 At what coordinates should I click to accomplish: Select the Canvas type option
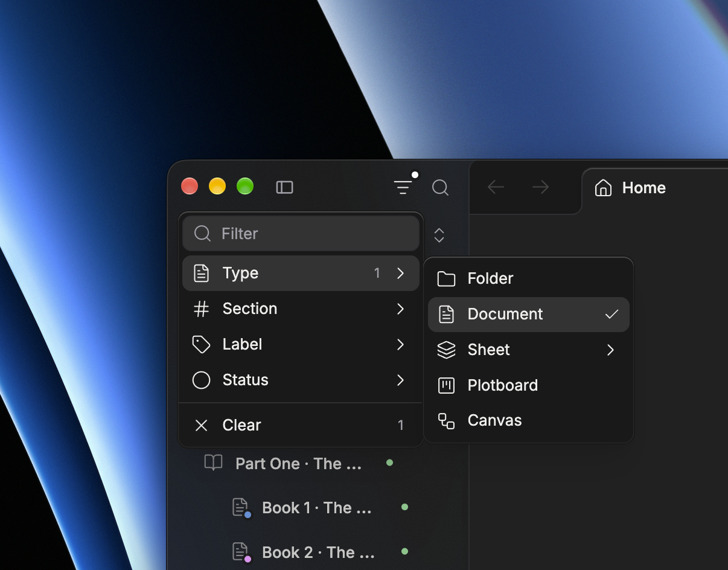pyautogui.click(x=529, y=420)
